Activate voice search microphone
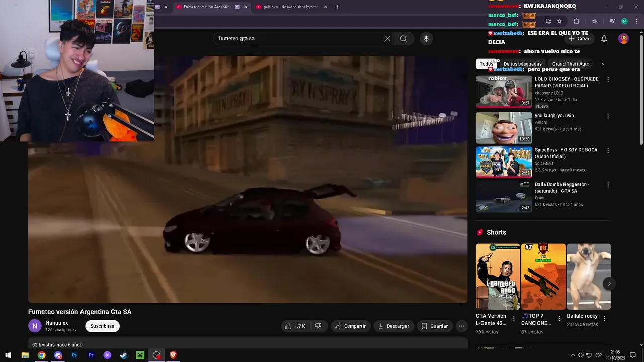 [x=426, y=38]
